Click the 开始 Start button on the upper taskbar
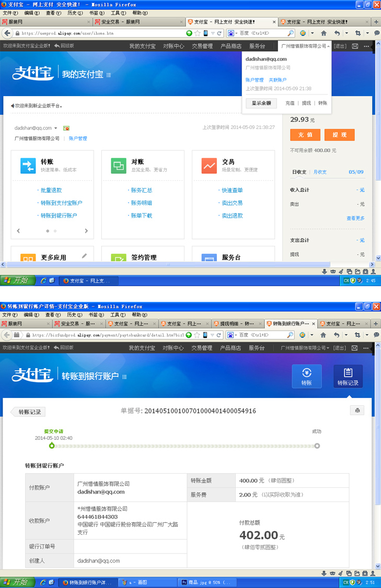 click(18, 280)
